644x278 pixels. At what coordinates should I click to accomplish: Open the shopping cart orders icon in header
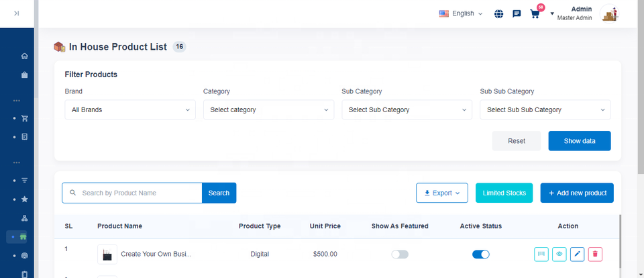tap(535, 13)
